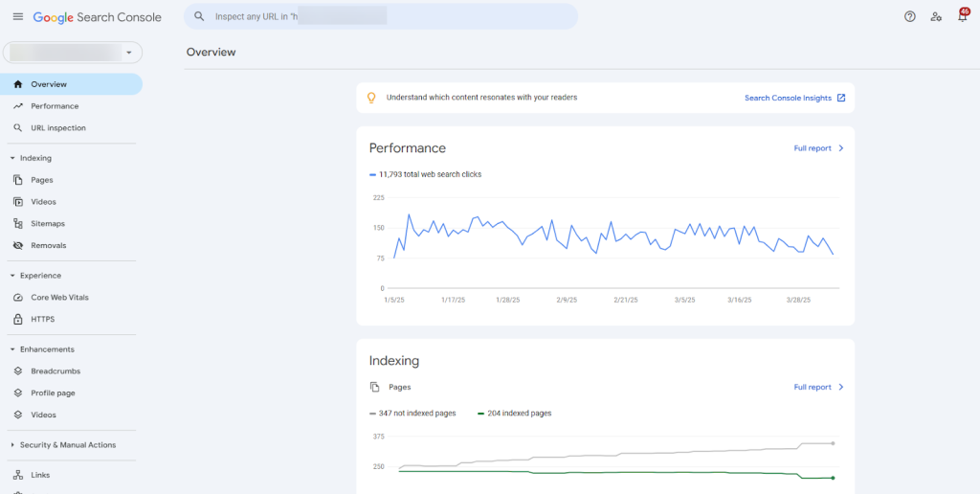Screen dimensions: 980x494
Task: Click the Sitemaps icon
Action: pyautogui.click(x=18, y=224)
